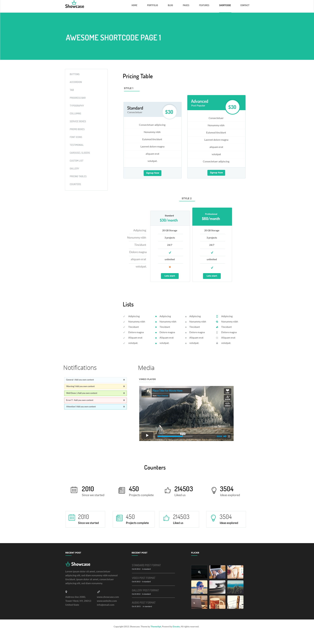Viewport: 314px width, 644px height.
Task: Open the ThemeApt footer link
Action: tap(156, 627)
